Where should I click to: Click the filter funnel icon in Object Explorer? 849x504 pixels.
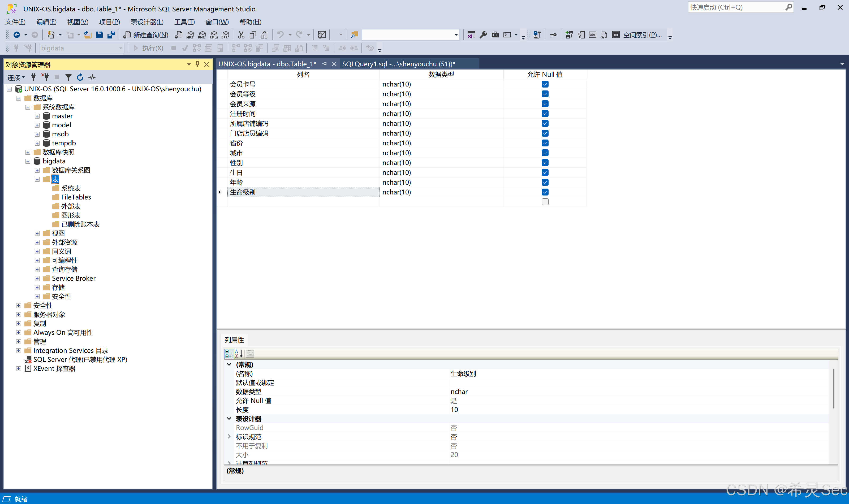(68, 77)
